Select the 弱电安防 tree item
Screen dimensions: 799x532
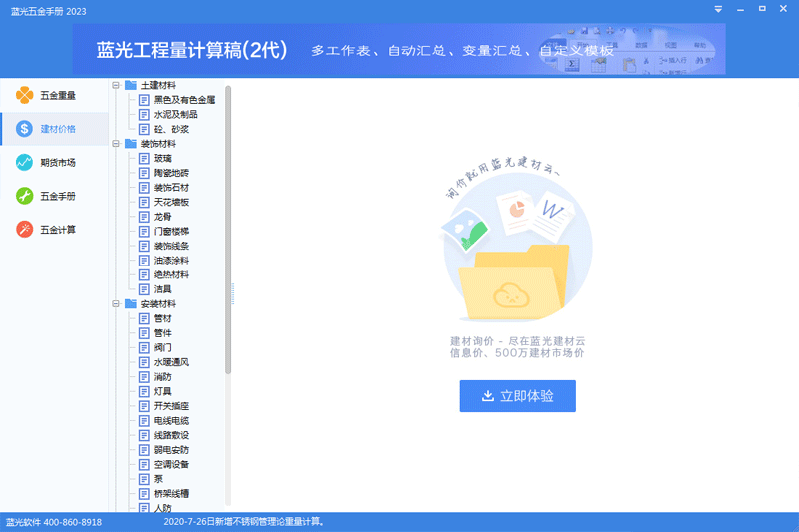click(x=171, y=450)
